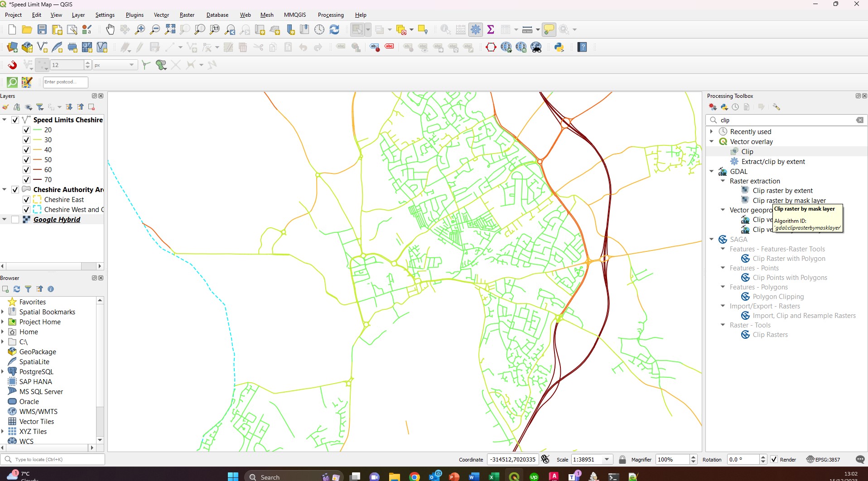Uncheck the 30 speed limit layer

[26, 140]
